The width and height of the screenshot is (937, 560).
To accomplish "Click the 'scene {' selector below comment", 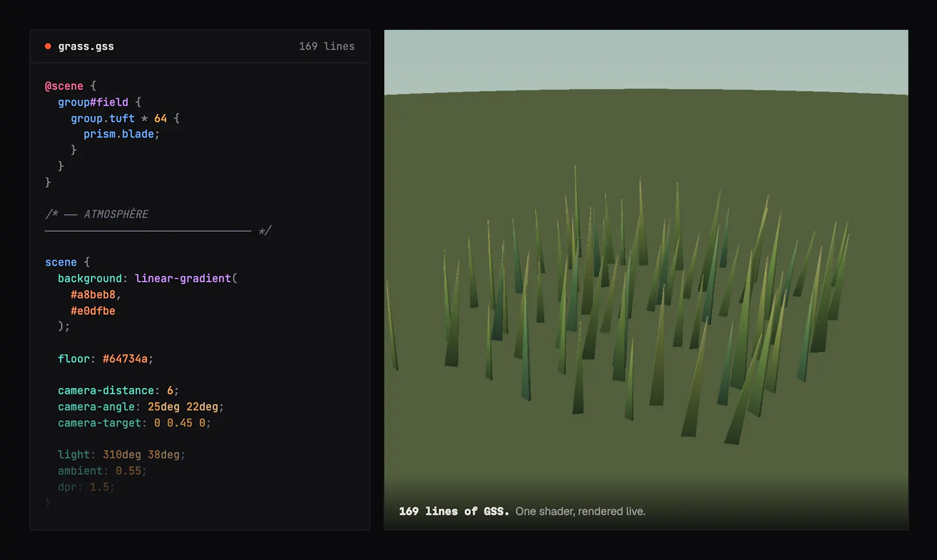I will pyautogui.click(x=67, y=262).
